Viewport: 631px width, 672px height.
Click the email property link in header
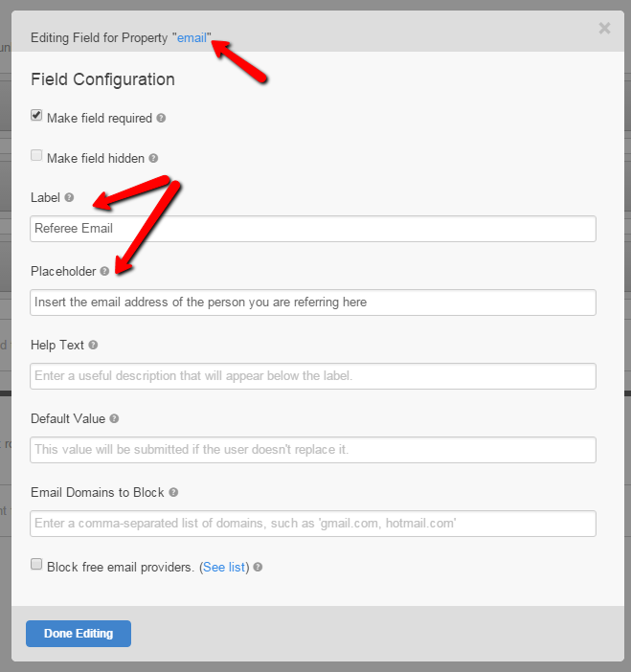click(x=192, y=38)
